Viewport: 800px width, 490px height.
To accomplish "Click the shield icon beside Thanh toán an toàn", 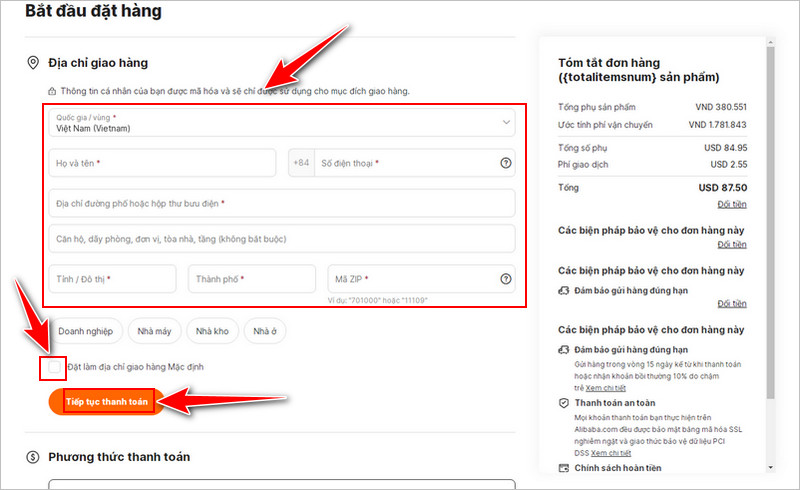I will point(564,403).
